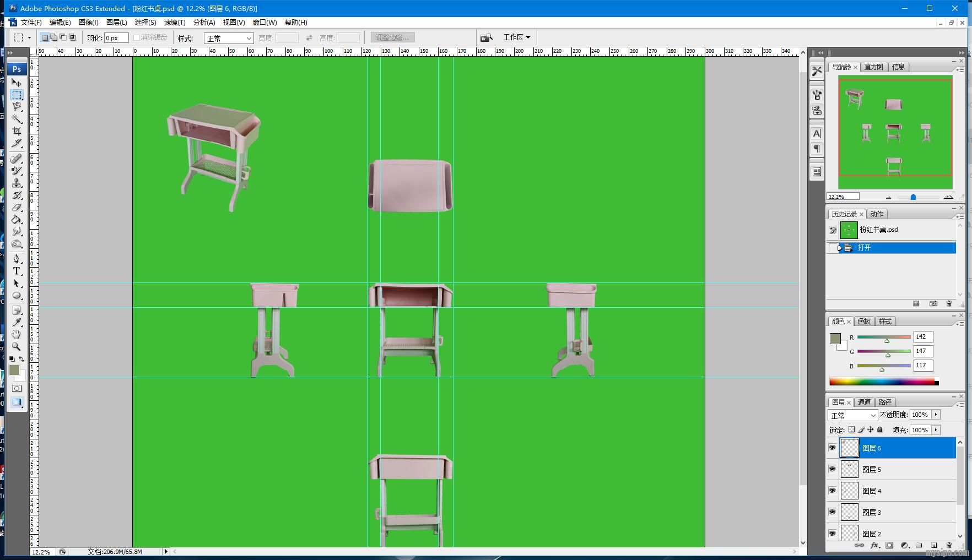This screenshot has height=560, width=972.
Task: Select the Move tool
Action: 17,83
